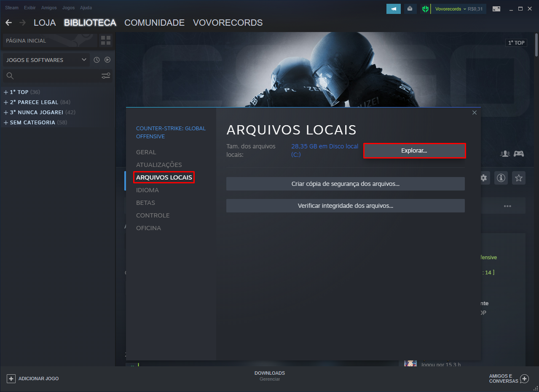Click the library search field
Image resolution: width=539 pixels, height=392 pixels.
coord(51,76)
